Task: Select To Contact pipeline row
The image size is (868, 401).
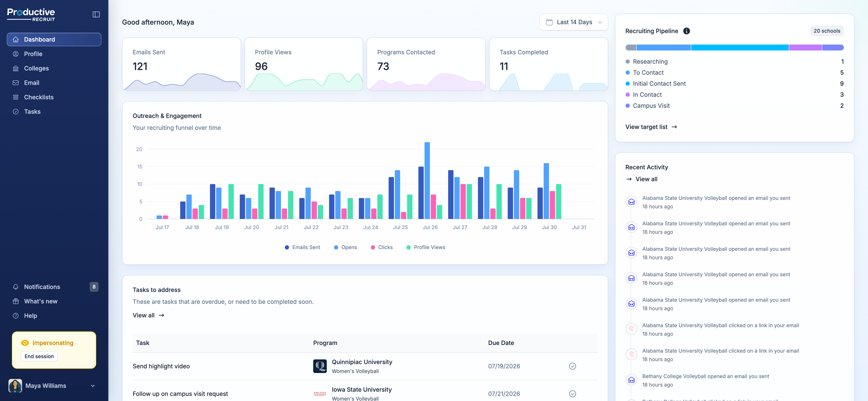Action: pos(734,73)
